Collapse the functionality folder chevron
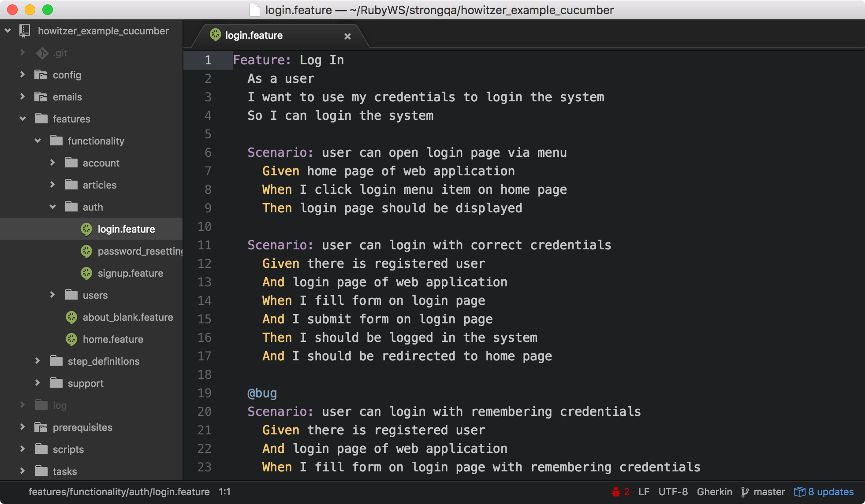This screenshot has width=865, height=504. (37, 141)
